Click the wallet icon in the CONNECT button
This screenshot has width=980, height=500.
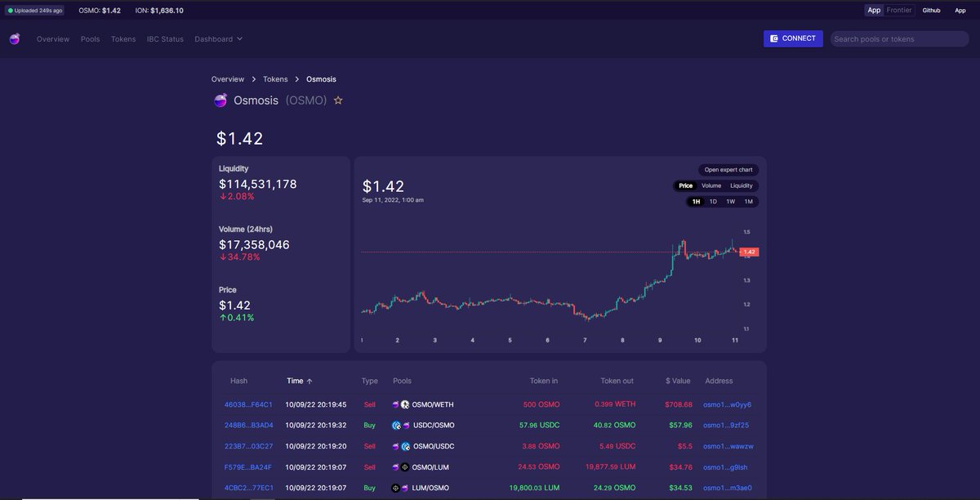click(773, 38)
